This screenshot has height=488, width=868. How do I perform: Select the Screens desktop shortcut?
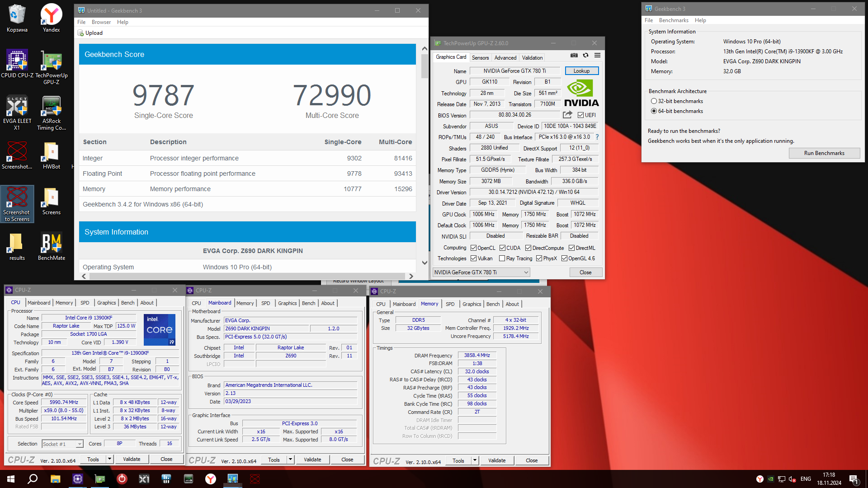[52, 201]
